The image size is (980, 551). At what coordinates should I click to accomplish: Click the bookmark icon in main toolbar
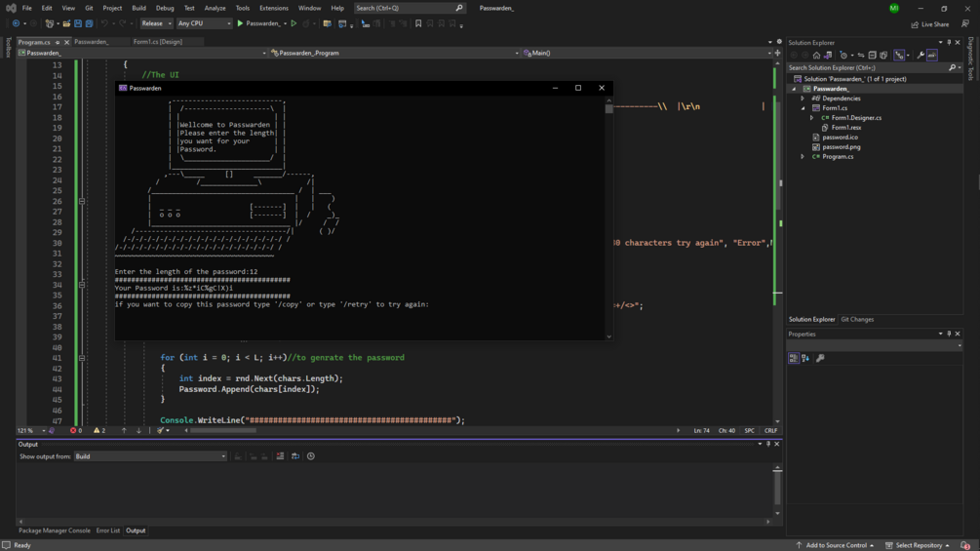pyautogui.click(x=418, y=23)
